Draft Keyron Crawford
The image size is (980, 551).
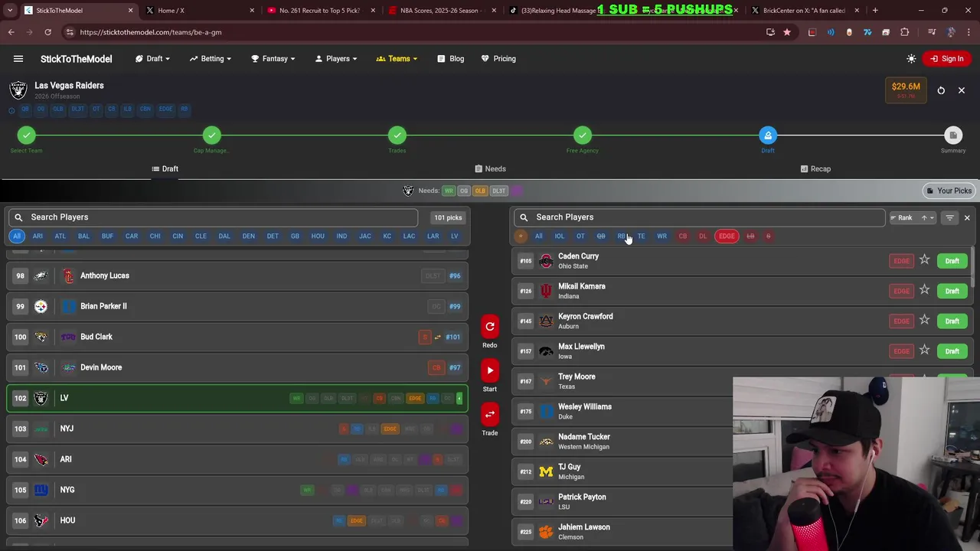952,321
